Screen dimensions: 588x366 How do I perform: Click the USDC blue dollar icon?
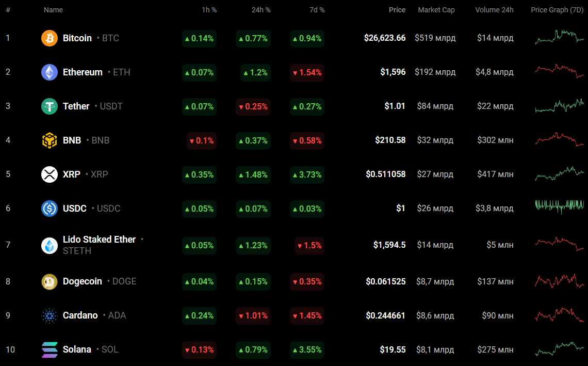coord(49,209)
